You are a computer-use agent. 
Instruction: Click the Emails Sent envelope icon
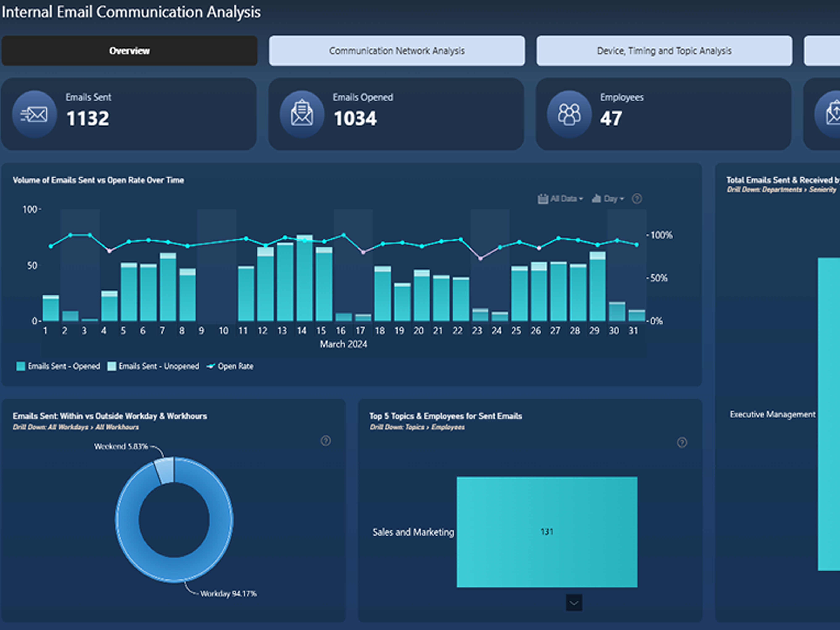[x=35, y=114]
